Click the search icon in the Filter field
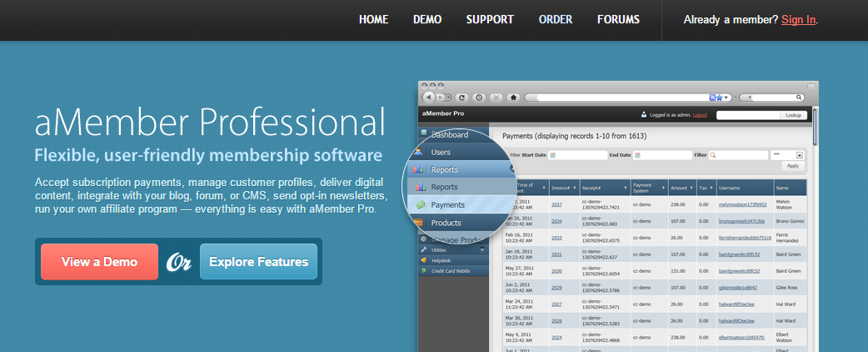This screenshot has width=868, height=352. 714,155
